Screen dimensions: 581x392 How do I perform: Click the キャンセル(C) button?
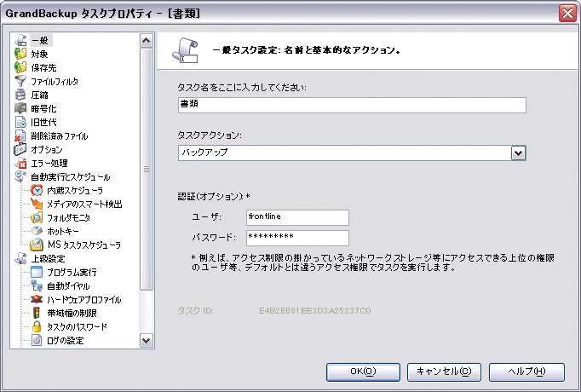(444, 372)
